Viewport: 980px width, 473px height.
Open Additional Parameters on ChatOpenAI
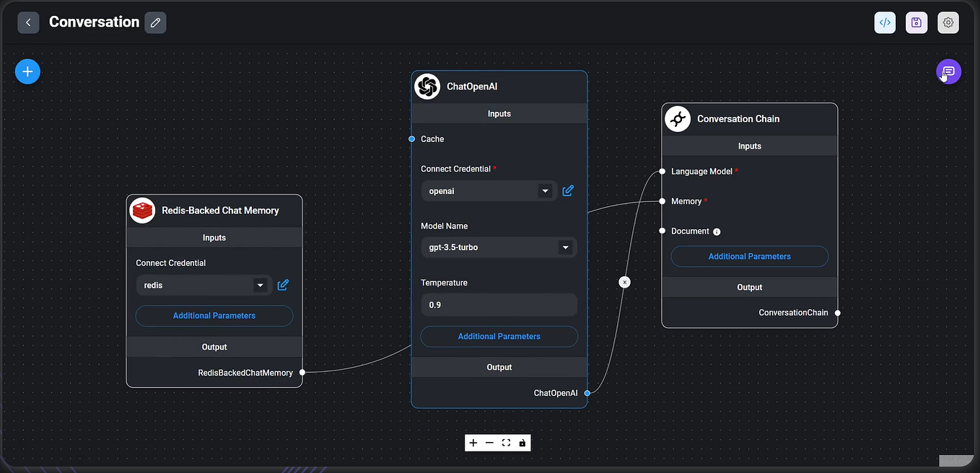499,336
